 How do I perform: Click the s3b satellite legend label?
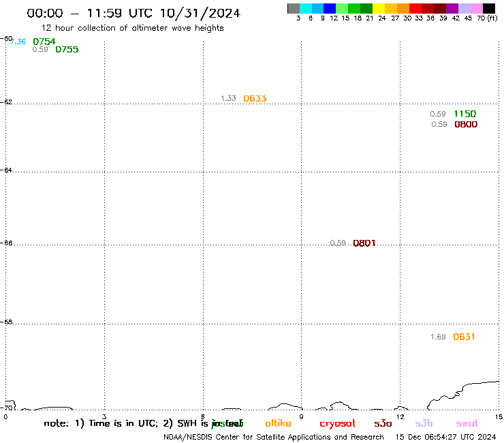424,424
